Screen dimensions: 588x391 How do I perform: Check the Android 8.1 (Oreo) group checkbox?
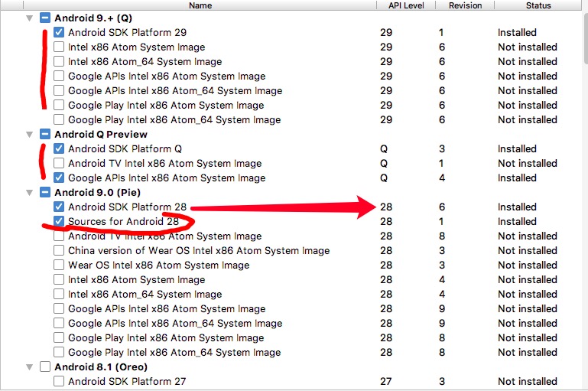pos(45,367)
